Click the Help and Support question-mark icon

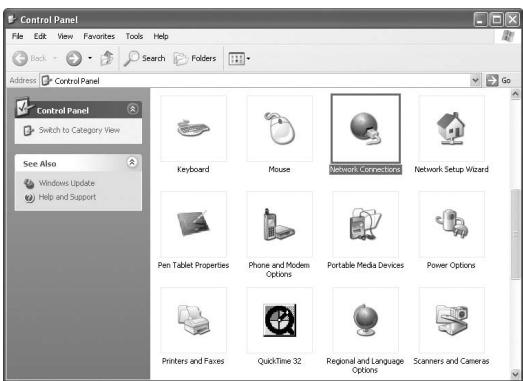[x=29, y=198]
